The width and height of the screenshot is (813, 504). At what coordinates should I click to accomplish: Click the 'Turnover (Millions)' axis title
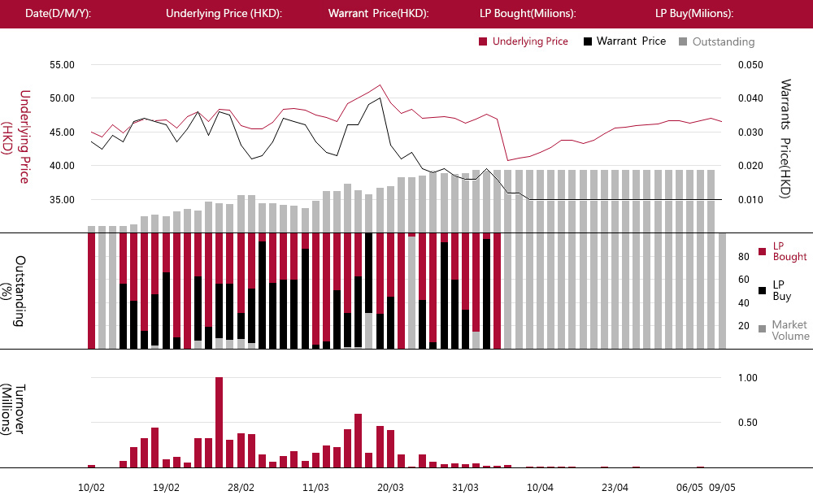(14, 409)
